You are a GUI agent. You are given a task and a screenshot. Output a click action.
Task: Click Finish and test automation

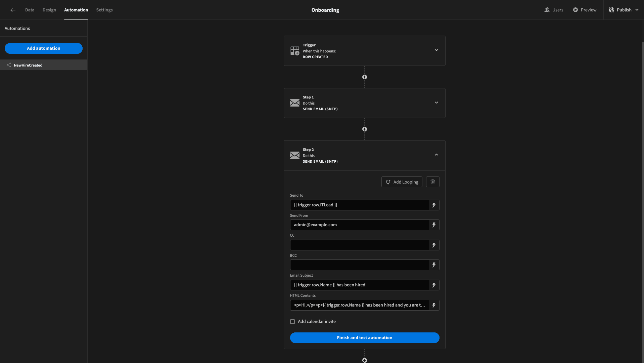point(365,338)
